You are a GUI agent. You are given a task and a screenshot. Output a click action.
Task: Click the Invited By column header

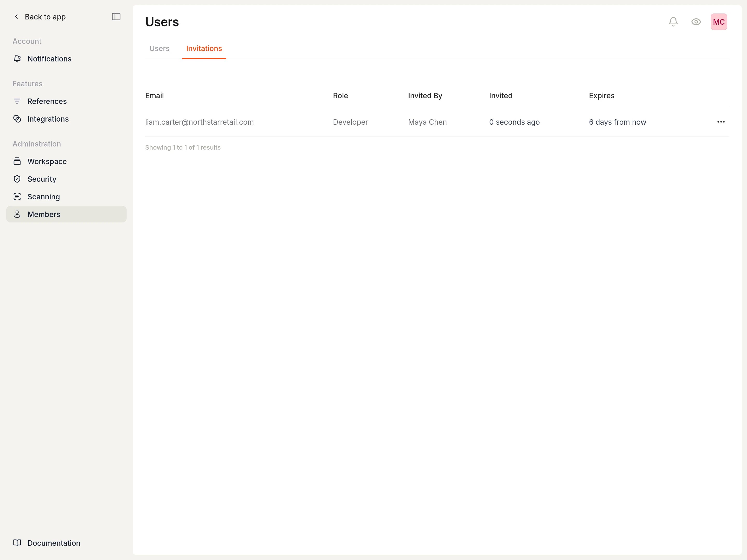pyautogui.click(x=425, y=95)
